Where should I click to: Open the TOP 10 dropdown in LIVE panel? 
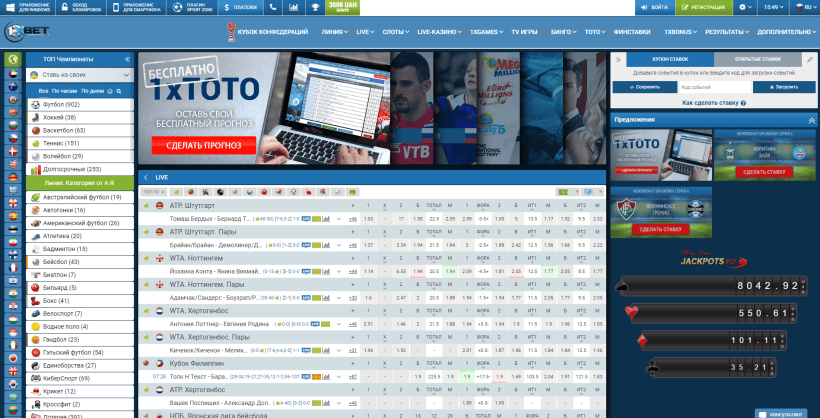point(153,192)
